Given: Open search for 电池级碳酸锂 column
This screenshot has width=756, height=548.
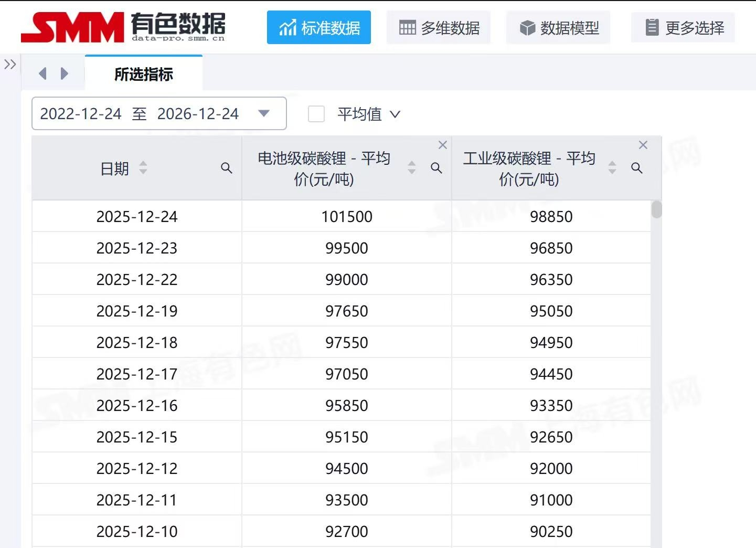Looking at the screenshot, I should [x=437, y=168].
